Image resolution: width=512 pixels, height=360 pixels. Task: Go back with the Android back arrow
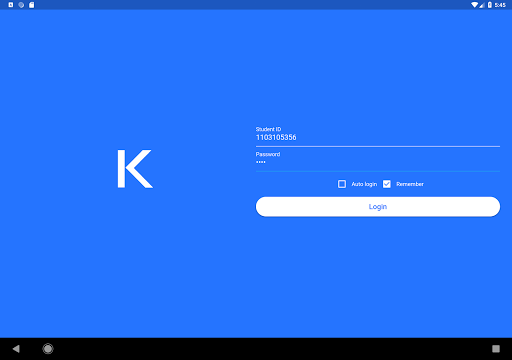[x=16, y=349]
